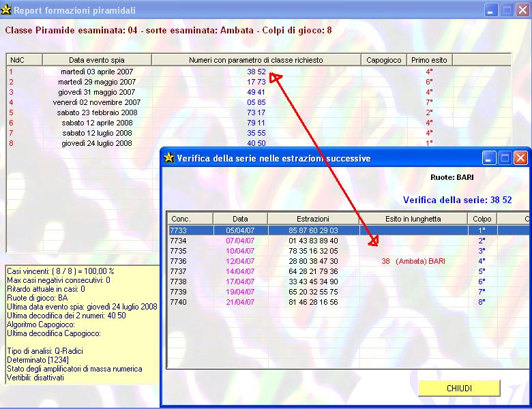532x409 pixels.
Task: Click Determinato [1234] line
Action: [38, 360]
